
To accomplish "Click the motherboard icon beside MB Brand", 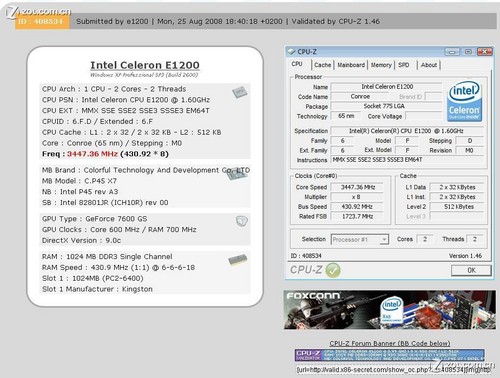I will click(237, 173).
